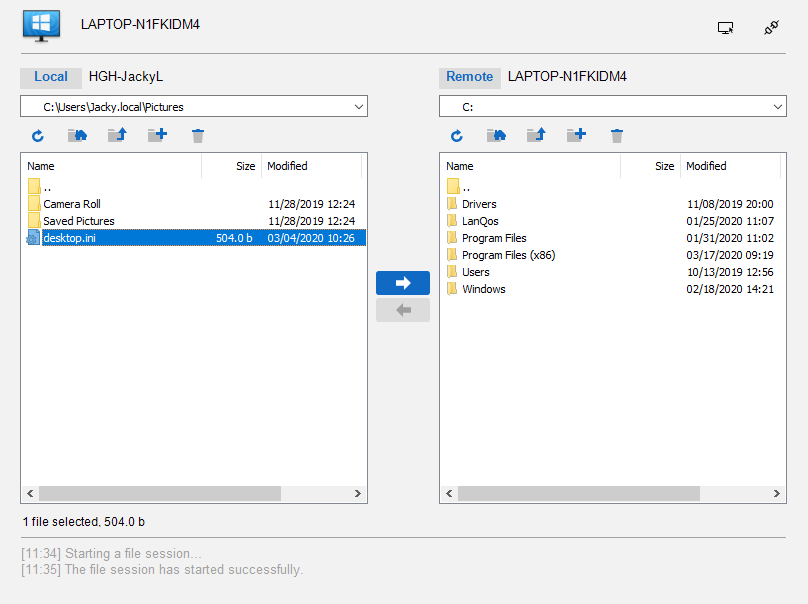Click the 03/17/2020 09:19 modified date

pyautogui.click(x=730, y=255)
